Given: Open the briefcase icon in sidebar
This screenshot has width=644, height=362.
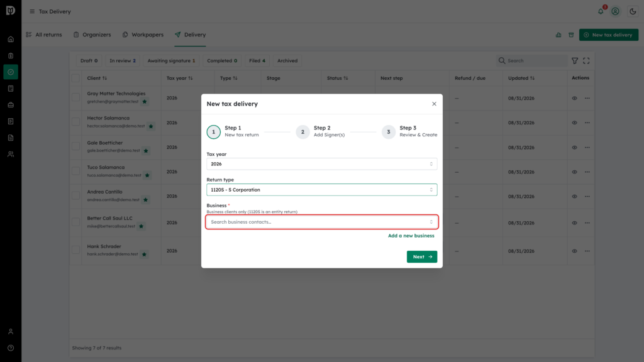Looking at the screenshot, I should (11, 105).
